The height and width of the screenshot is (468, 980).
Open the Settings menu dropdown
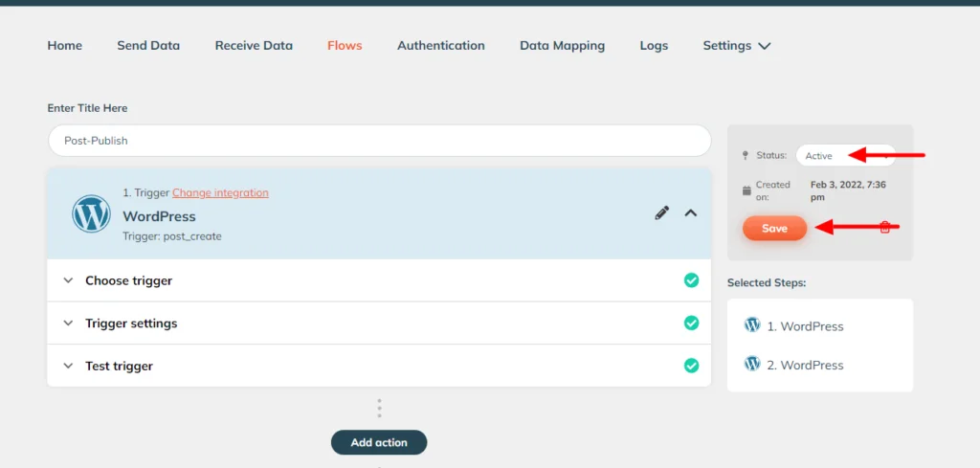737,46
